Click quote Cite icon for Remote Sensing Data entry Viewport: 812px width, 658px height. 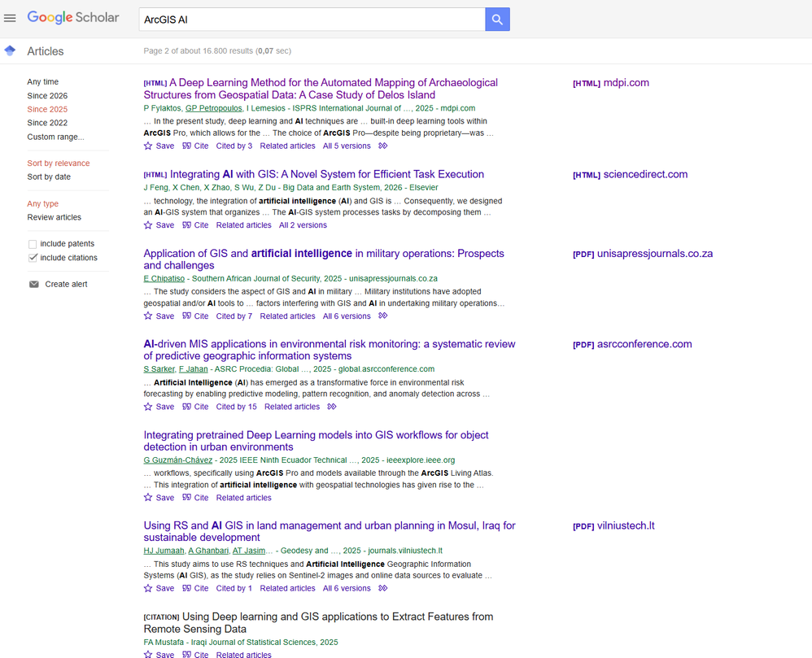click(186, 655)
